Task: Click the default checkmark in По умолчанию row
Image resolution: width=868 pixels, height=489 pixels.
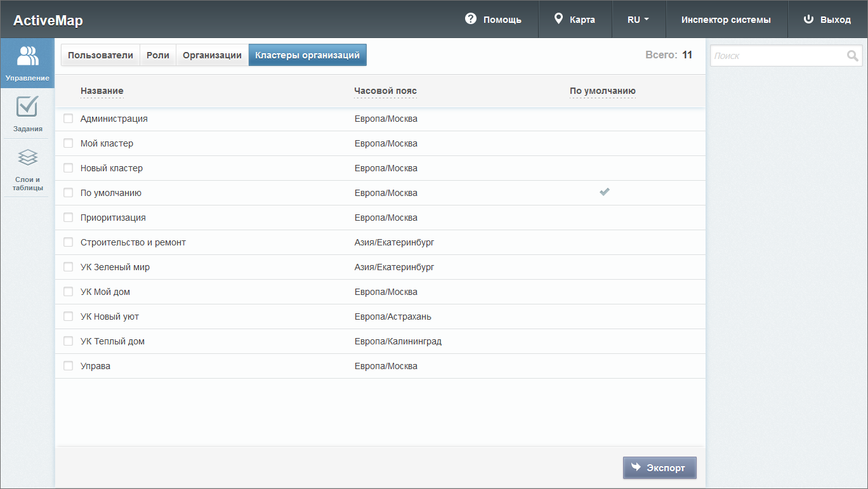Action: click(x=605, y=192)
